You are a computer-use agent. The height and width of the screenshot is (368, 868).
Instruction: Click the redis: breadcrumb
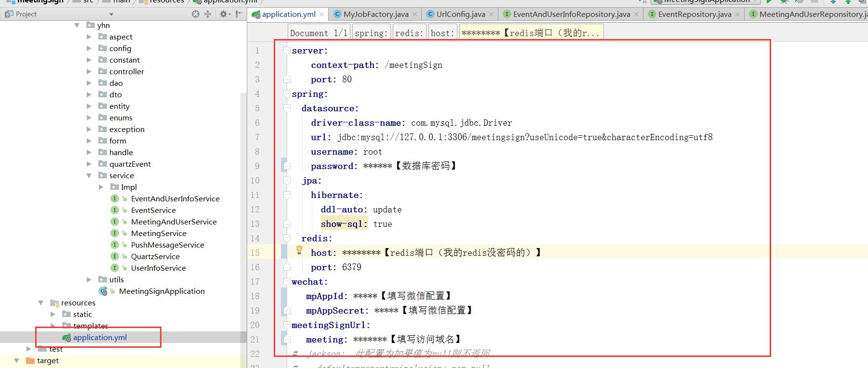pyautogui.click(x=409, y=33)
